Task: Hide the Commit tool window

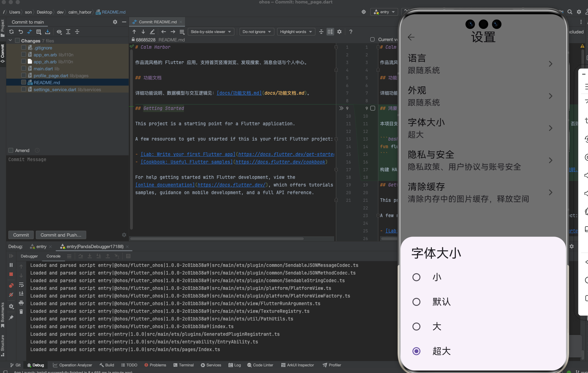Action: point(124,22)
